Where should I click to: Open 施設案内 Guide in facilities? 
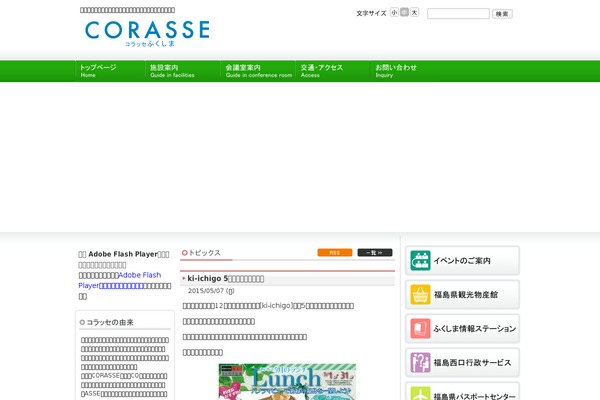coord(182,71)
